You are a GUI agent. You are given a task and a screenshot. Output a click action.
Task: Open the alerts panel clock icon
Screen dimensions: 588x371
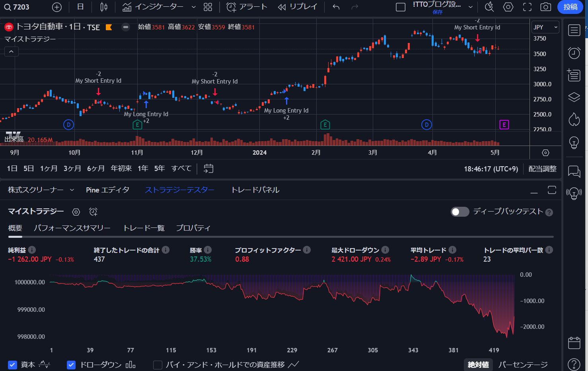(x=574, y=53)
